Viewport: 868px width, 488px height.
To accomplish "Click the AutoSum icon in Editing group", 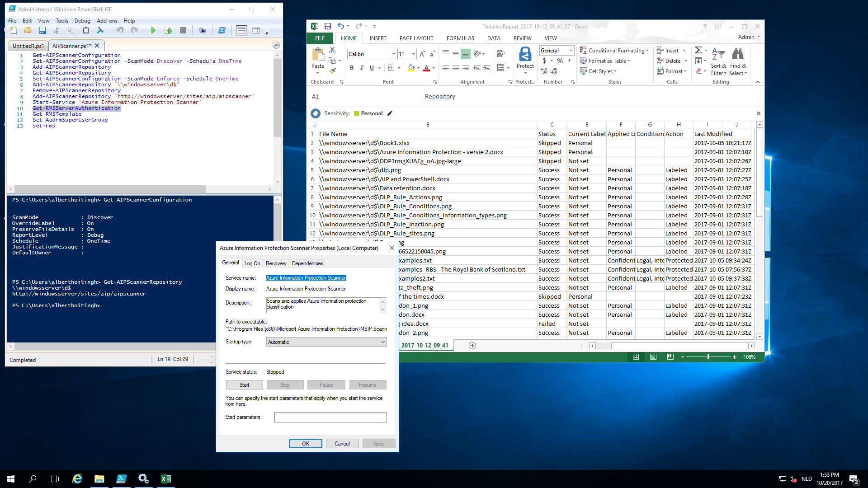I will click(x=698, y=50).
